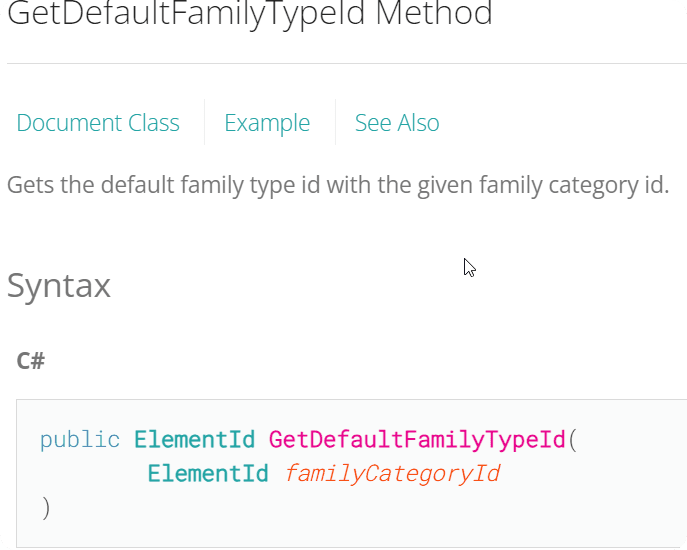Screen dimensions: 687x550
Task: Click the public keyword in code
Action: point(80,440)
